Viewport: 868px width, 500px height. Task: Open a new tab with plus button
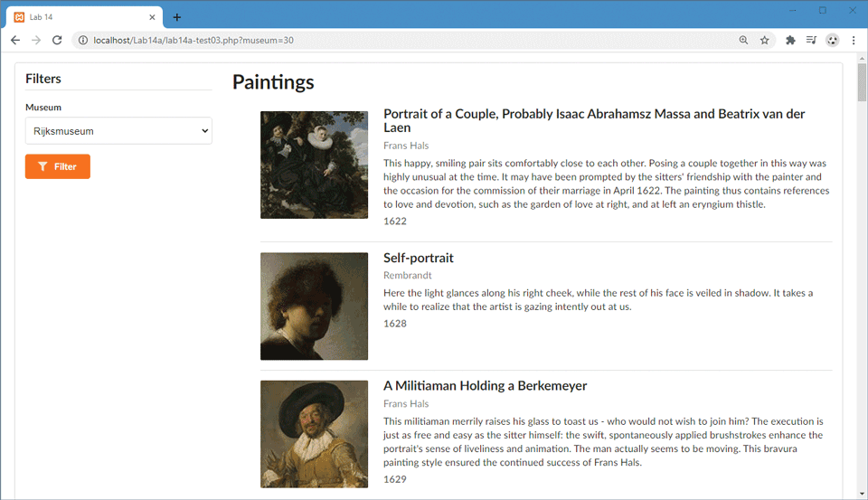tap(177, 17)
